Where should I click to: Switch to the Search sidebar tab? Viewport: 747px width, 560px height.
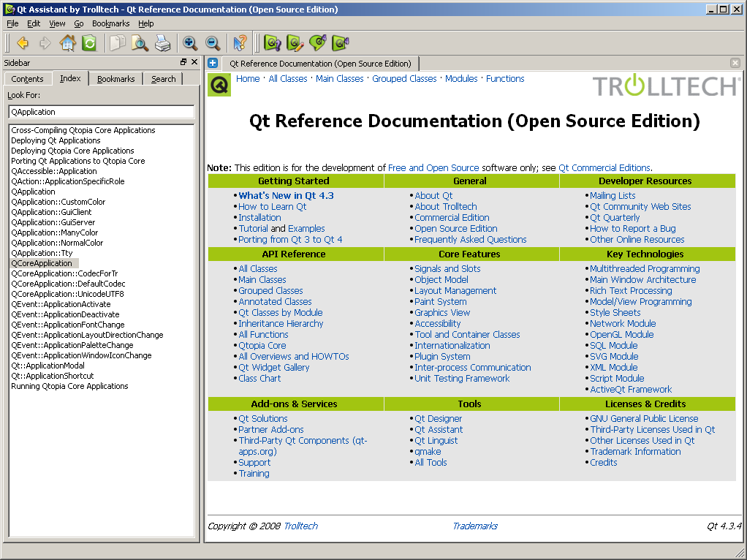[164, 79]
